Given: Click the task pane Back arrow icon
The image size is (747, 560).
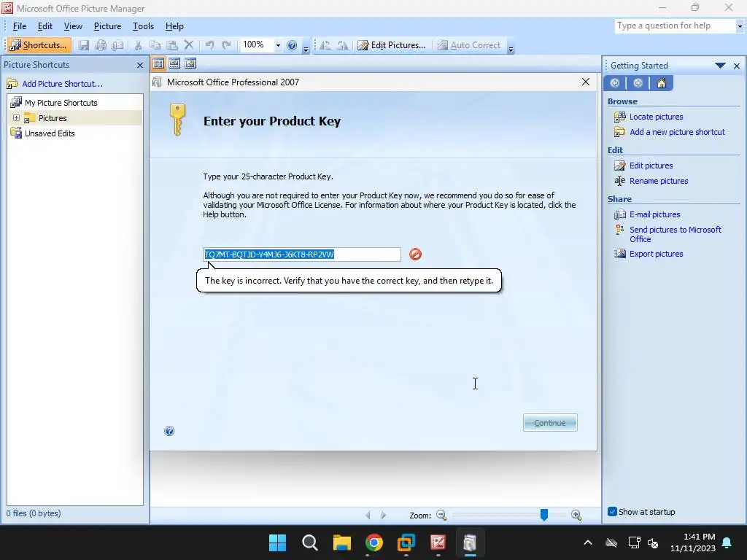Looking at the screenshot, I should coord(614,83).
